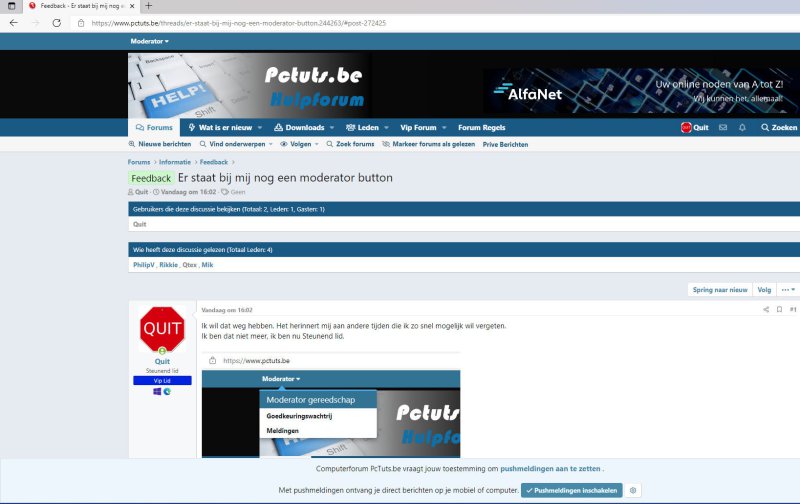Click the Volgen eye link
The height and width of the screenshot is (504, 800).
point(296,144)
